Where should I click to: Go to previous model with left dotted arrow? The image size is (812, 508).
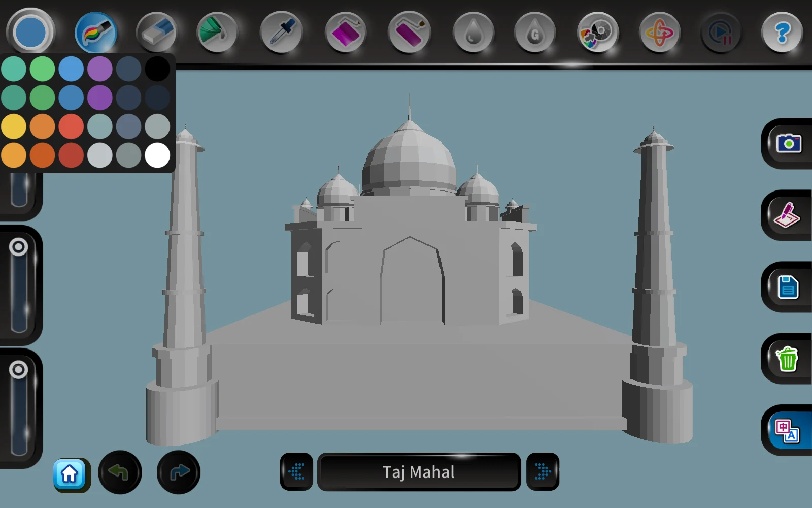point(296,472)
